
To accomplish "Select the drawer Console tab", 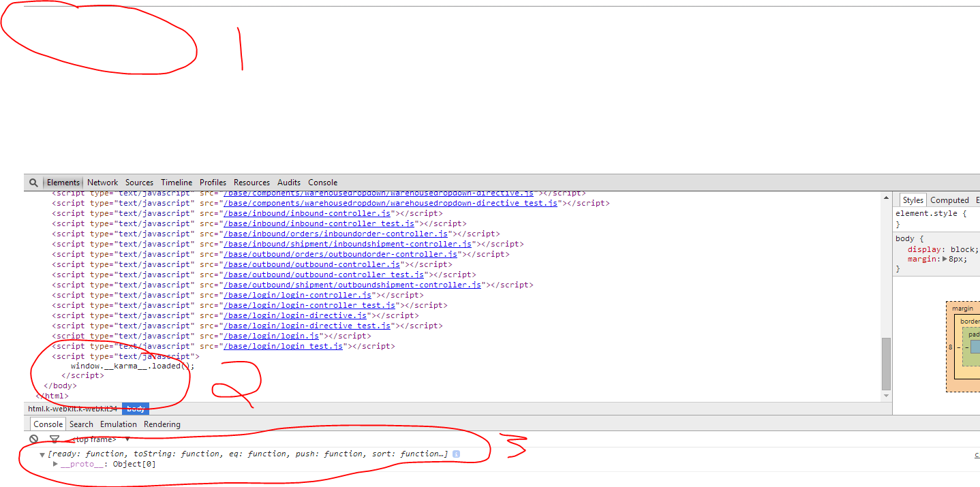I will tap(48, 424).
